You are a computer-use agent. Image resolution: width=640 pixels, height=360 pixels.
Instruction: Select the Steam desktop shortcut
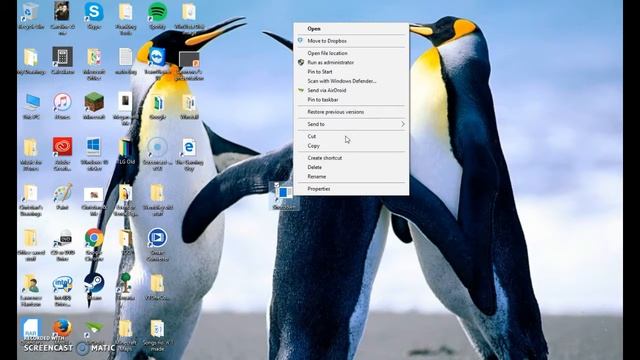pyautogui.click(x=94, y=283)
